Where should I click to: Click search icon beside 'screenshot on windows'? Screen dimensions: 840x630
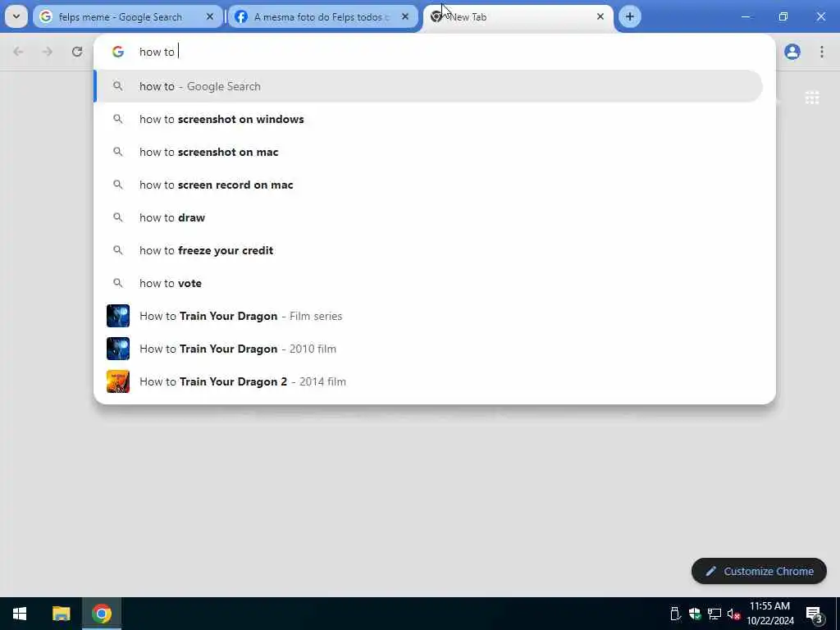pos(118,119)
